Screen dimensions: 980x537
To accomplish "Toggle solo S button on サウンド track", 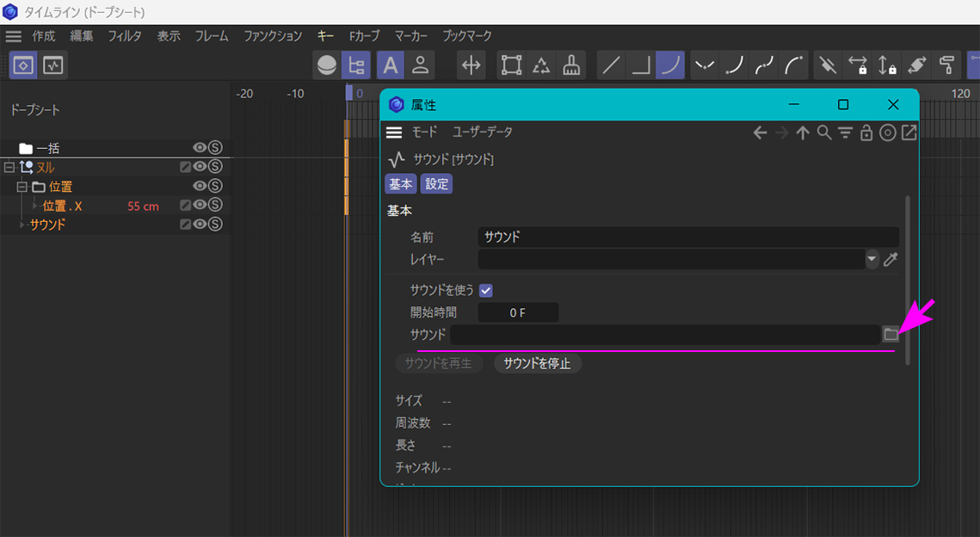I will point(215,224).
